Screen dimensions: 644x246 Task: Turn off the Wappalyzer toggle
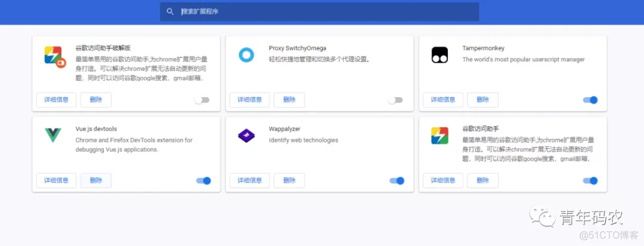(x=397, y=181)
